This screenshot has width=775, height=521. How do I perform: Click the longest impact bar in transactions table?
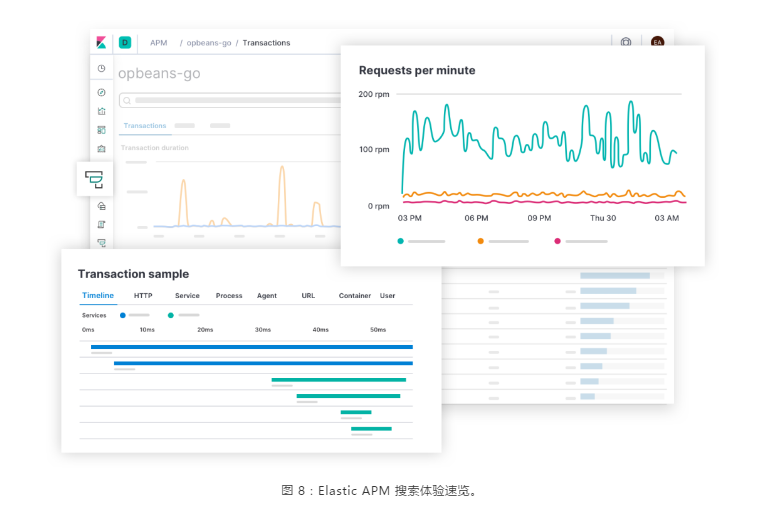(x=615, y=275)
